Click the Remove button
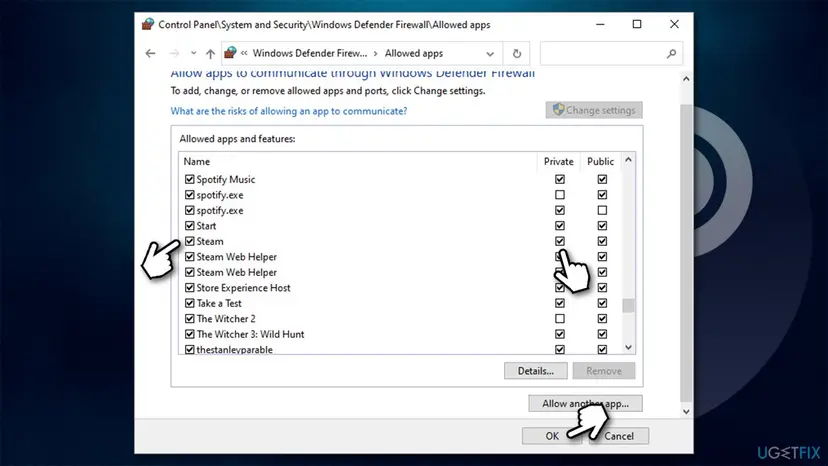This screenshot has width=828, height=466. [604, 371]
